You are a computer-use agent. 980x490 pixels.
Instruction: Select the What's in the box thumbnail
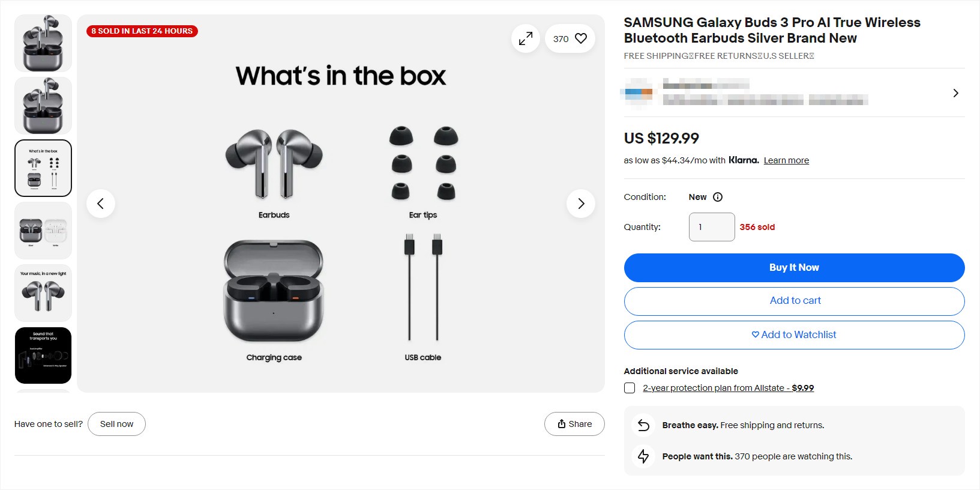tap(43, 168)
